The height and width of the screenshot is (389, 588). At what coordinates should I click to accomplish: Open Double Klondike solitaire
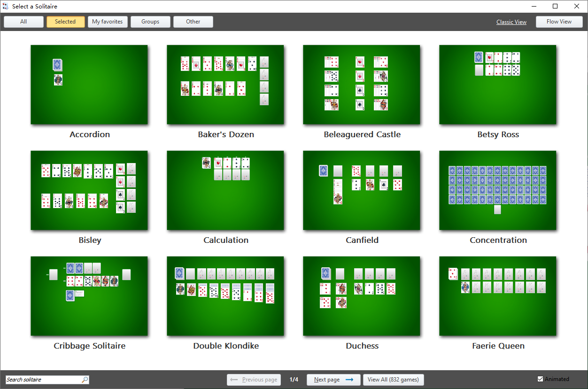tap(225, 296)
